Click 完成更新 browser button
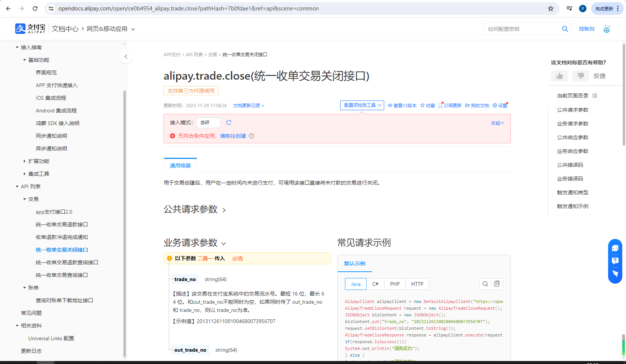The width and height of the screenshot is (626, 364). 606,9
